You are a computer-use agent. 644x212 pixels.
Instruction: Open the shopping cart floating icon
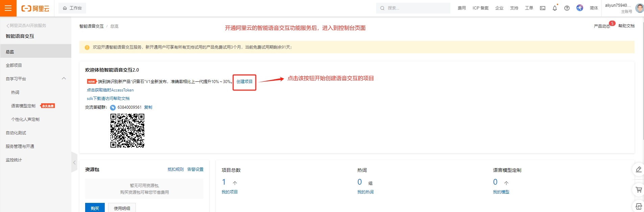638,190
